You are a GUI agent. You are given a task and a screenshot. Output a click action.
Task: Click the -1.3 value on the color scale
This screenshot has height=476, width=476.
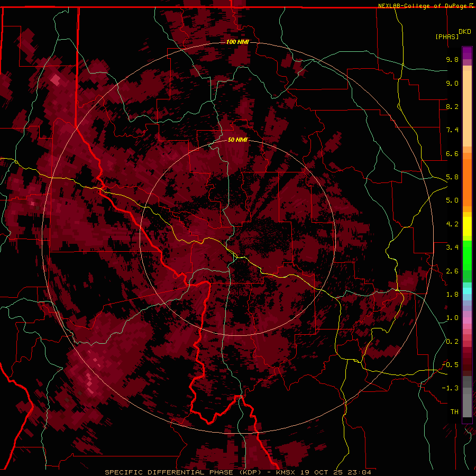[x=451, y=388]
